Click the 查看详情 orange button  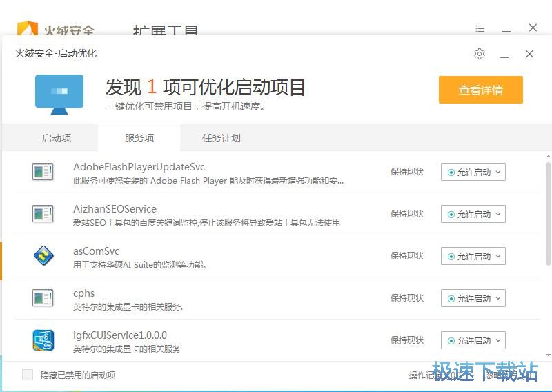480,90
